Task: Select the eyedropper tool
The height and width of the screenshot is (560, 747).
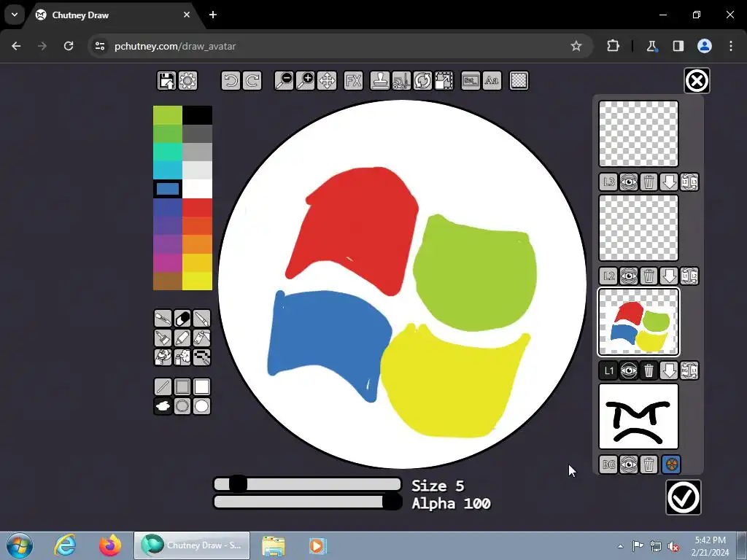Action: 163,318
